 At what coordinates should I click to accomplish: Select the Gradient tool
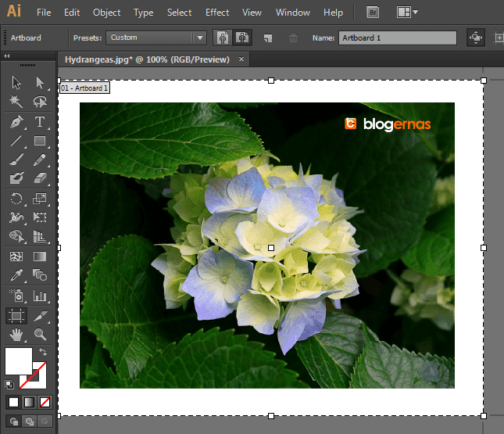coord(40,256)
